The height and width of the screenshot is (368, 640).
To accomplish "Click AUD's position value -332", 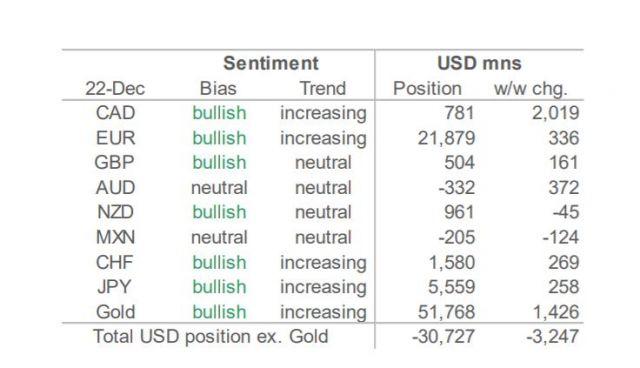I will pyautogui.click(x=457, y=188).
